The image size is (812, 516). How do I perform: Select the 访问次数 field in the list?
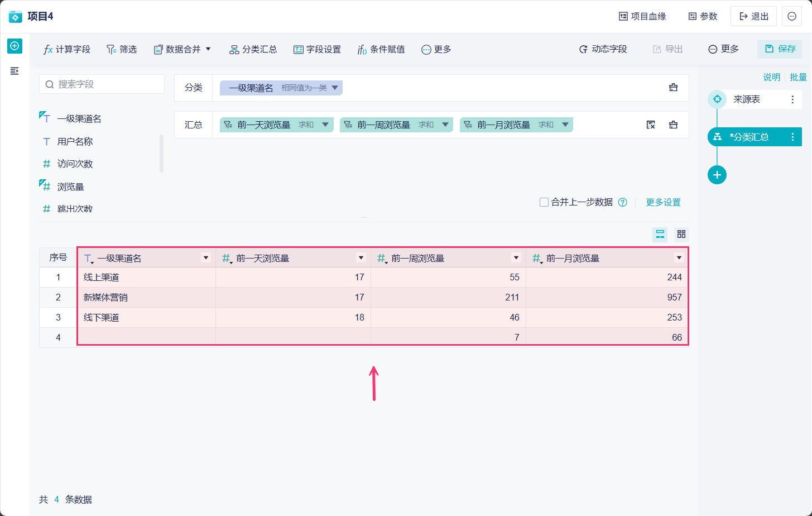[x=75, y=164]
